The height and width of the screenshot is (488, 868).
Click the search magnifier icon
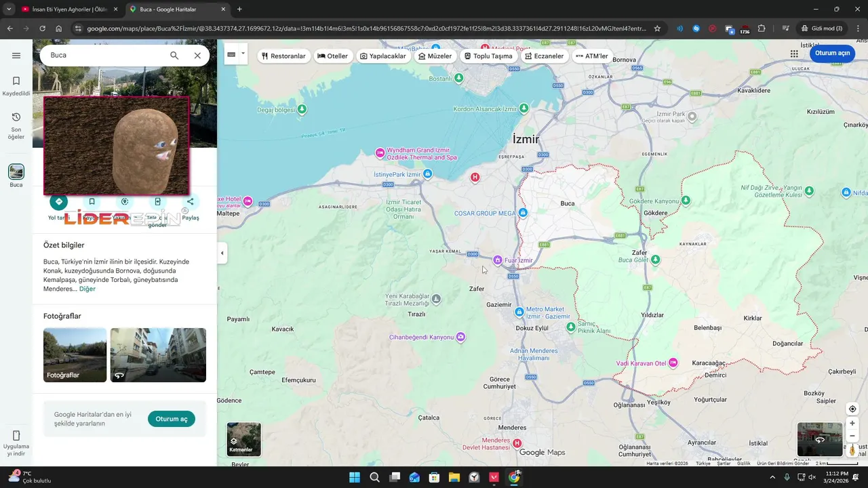(x=174, y=56)
